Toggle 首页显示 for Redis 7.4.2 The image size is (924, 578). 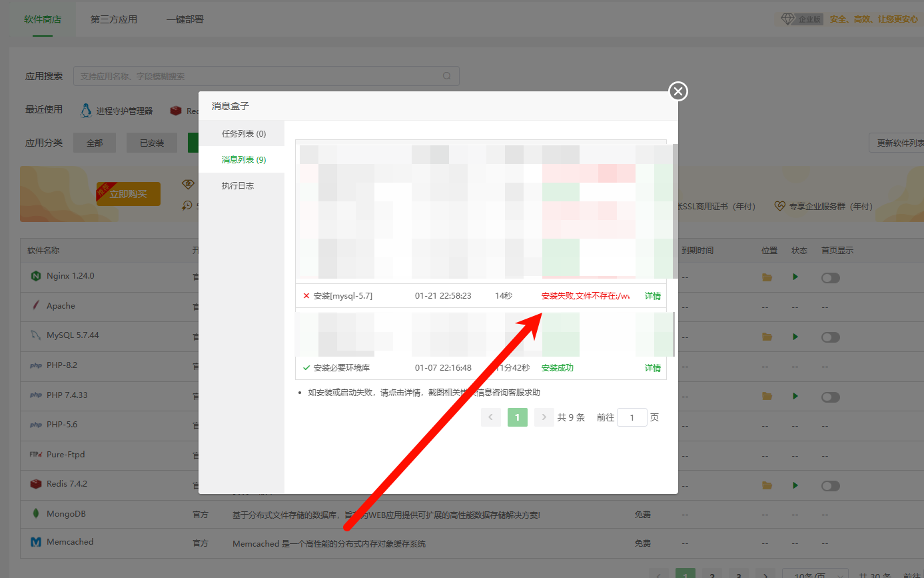(831, 486)
